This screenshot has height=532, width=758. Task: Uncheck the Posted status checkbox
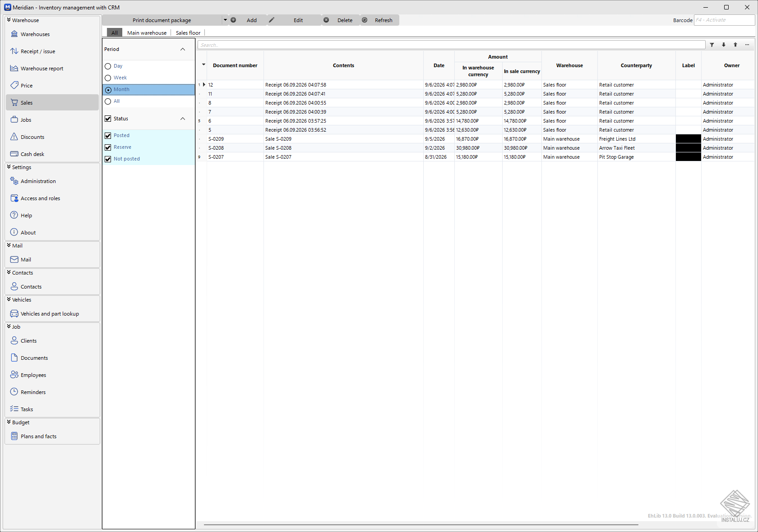pos(108,136)
